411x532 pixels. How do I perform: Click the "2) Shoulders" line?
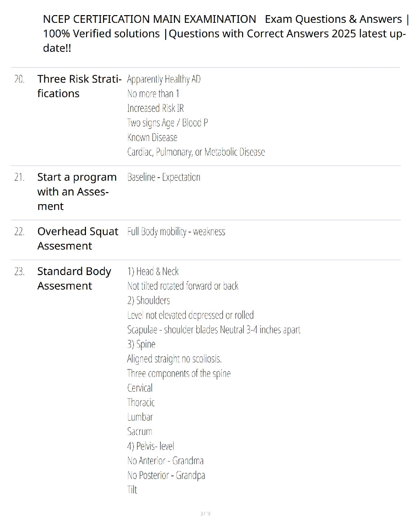coord(148,300)
